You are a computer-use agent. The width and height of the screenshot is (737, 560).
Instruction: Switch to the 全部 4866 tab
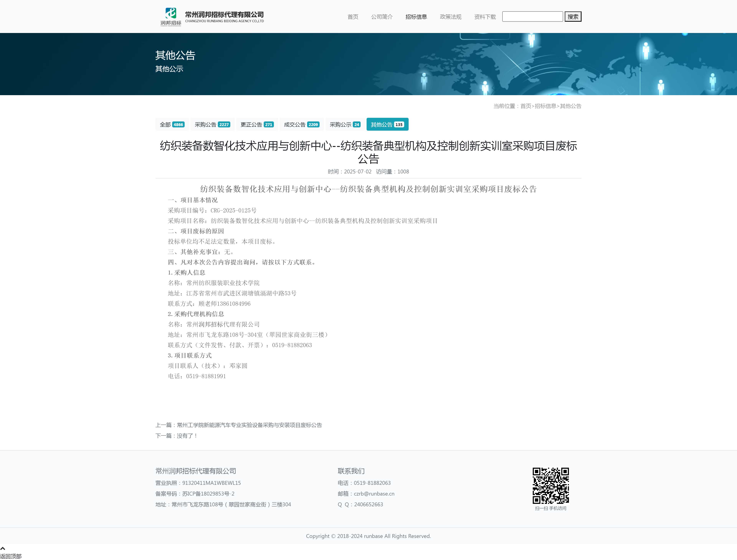coord(172,124)
